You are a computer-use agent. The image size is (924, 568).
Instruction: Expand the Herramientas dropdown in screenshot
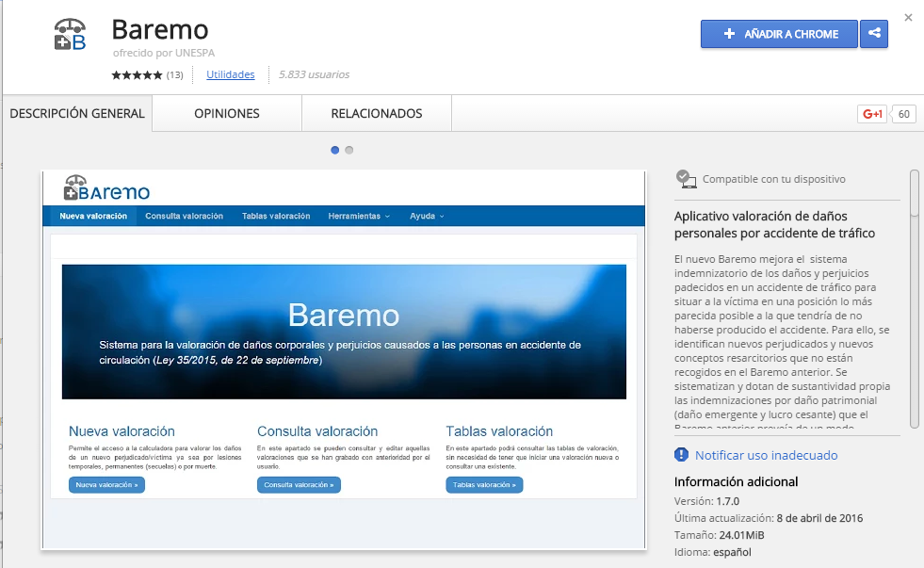(359, 216)
